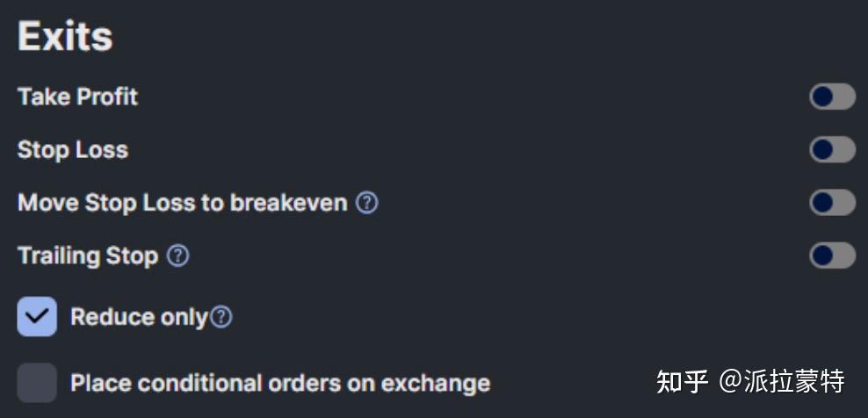Click the Exits section heading
Viewport: 868px width, 418px height.
click(x=65, y=38)
